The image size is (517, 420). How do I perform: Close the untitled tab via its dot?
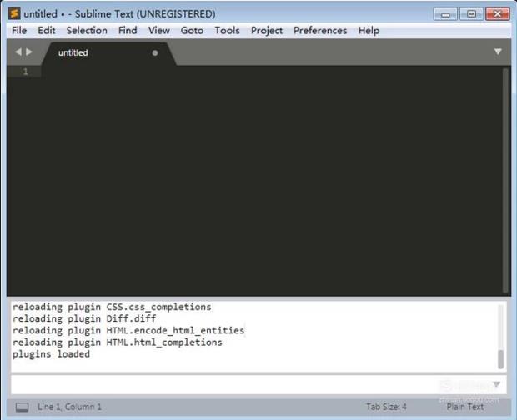coord(155,53)
